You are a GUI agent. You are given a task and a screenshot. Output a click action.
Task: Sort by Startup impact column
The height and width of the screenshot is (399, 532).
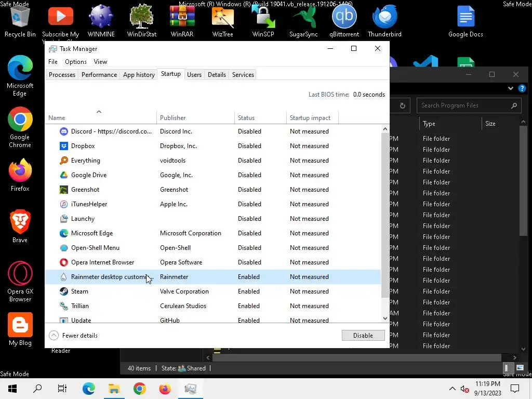pyautogui.click(x=312, y=118)
